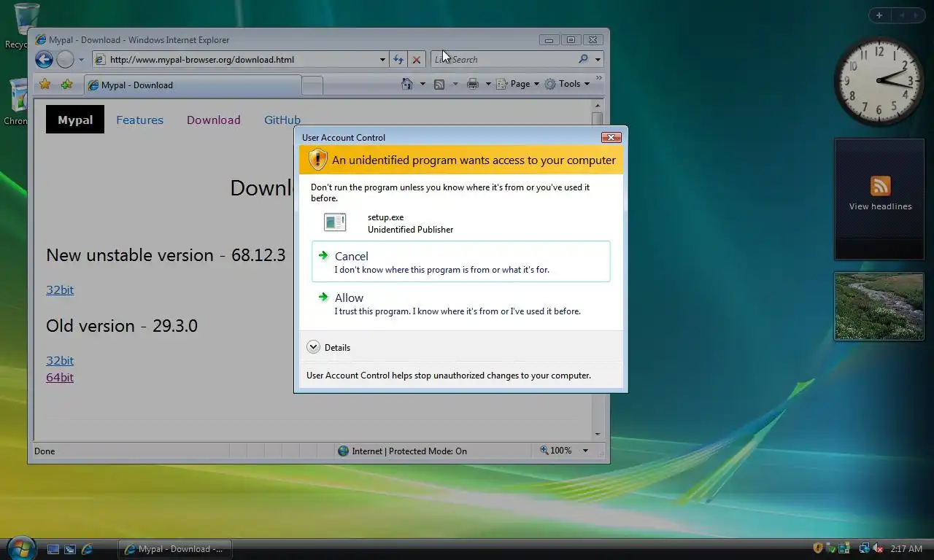The height and width of the screenshot is (560, 934).
Task: Click inside the Live Search box
Action: tap(503, 60)
